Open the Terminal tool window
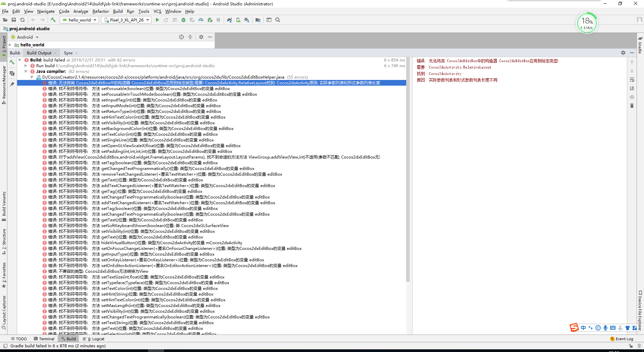Viewport: 644px width, 352px height. point(44,339)
